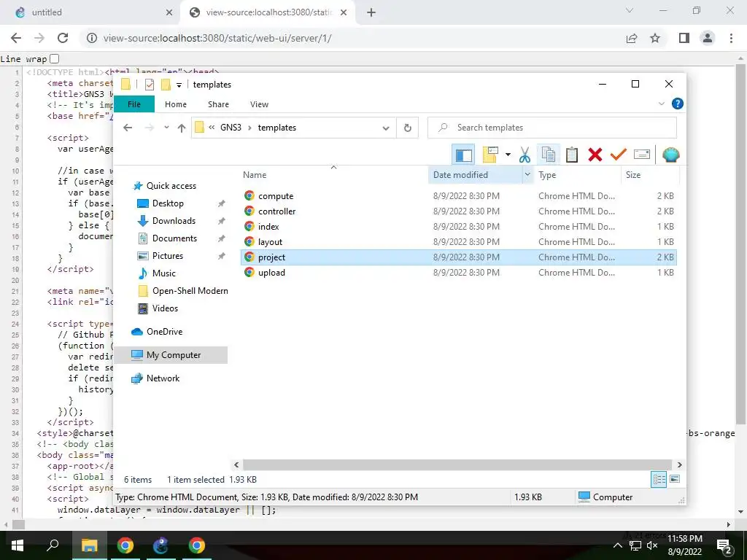Switch to details view layout button
This screenshot has height=560, width=747.
(659, 480)
